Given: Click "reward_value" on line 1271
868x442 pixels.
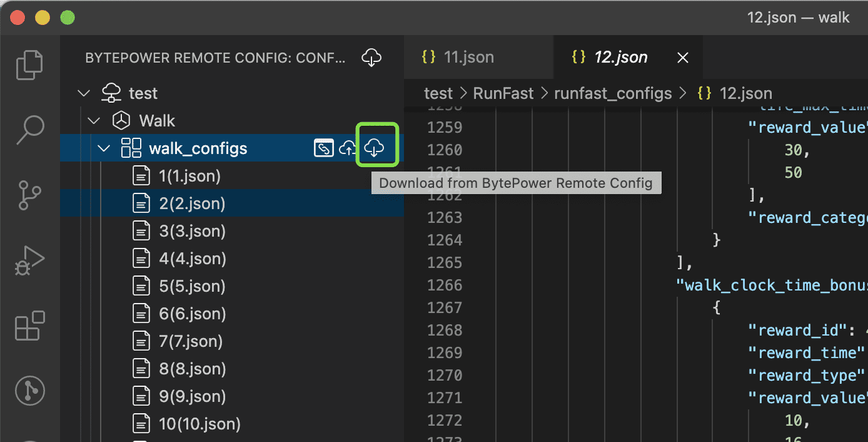Looking at the screenshot, I should click(808, 398).
